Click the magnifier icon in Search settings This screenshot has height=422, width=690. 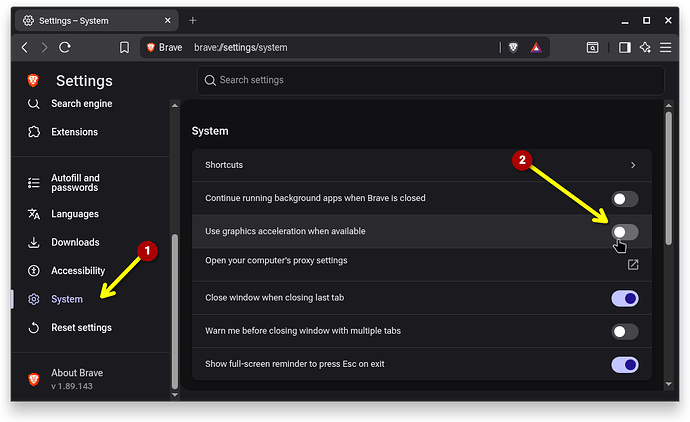pos(210,80)
